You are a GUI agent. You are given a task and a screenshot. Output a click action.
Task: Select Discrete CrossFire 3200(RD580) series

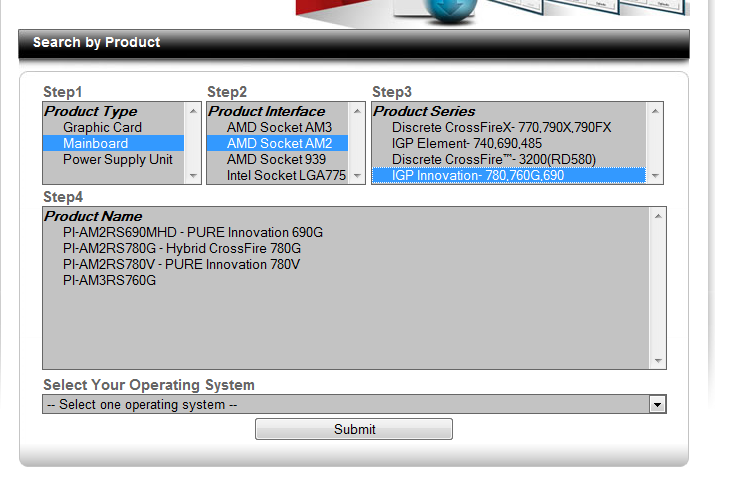[509, 159]
